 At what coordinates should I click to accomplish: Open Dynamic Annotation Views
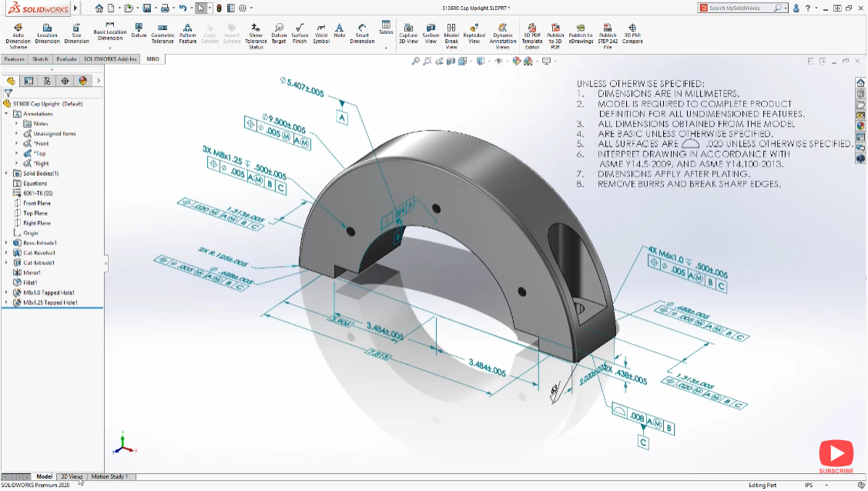point(503,36)
